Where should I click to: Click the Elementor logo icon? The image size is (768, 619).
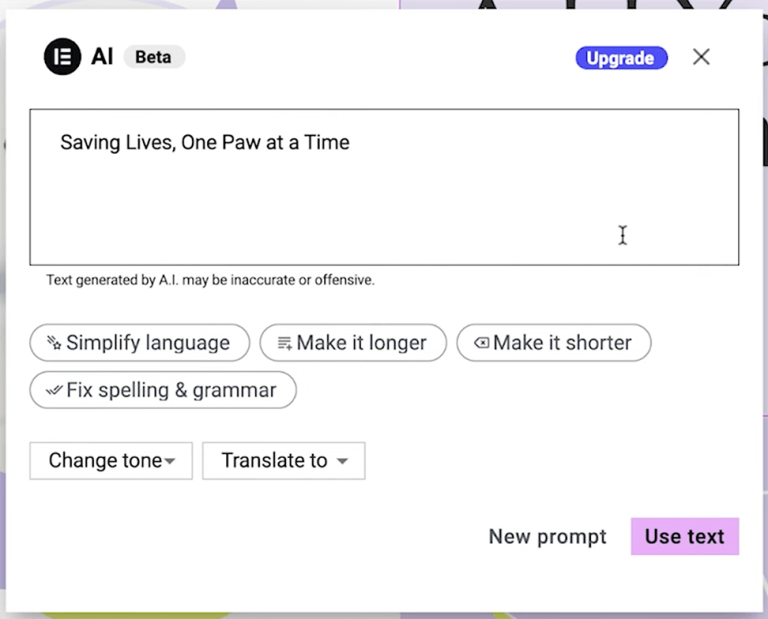pos(62,57)
